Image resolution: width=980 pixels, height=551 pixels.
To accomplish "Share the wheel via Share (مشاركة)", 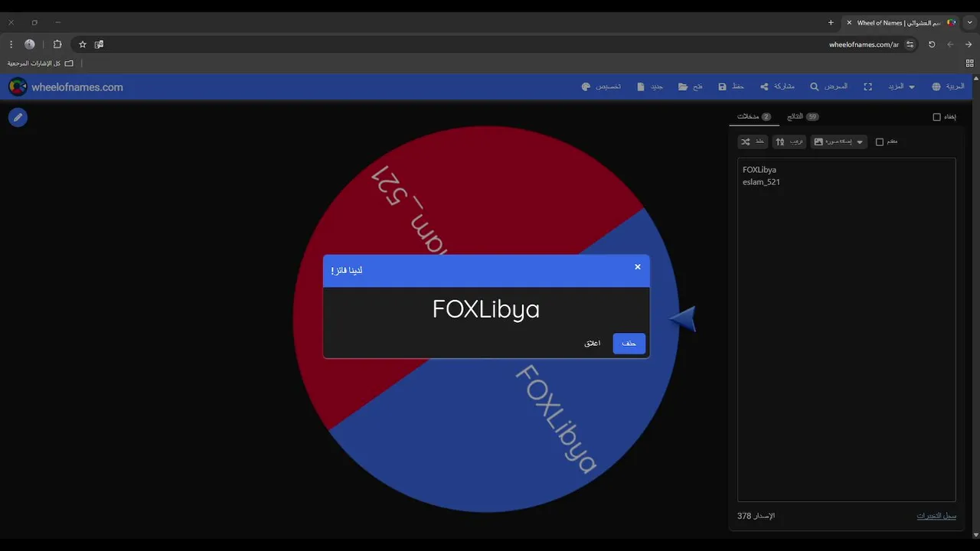I will tap(777, 87).
